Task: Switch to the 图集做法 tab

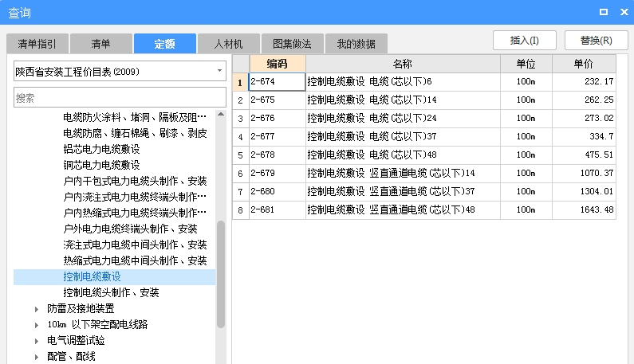Action: click(x=293, y=44)
